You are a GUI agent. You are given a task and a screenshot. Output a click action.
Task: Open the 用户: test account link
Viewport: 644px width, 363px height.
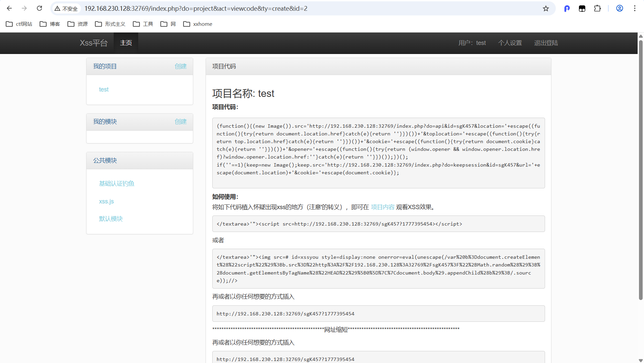coord(472,43)
